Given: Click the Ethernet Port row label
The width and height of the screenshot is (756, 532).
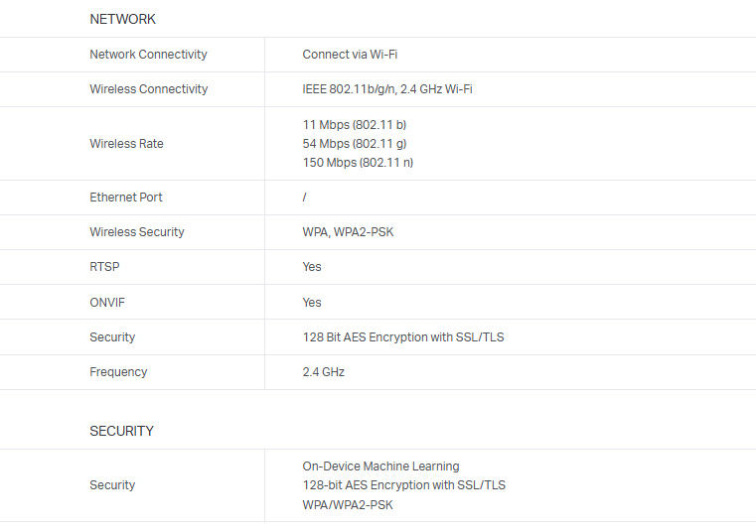Looking at the screenshot, I should (126, 198).
